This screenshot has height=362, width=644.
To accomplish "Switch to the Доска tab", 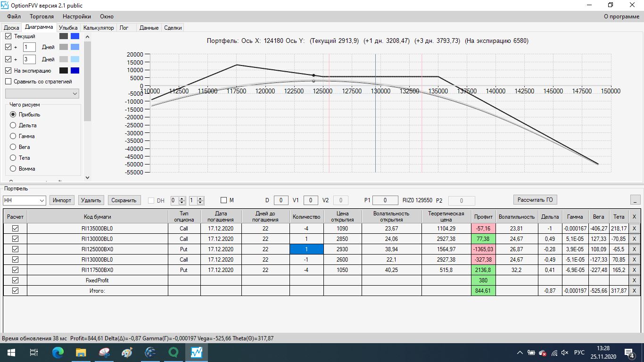I will coord(11,28).
